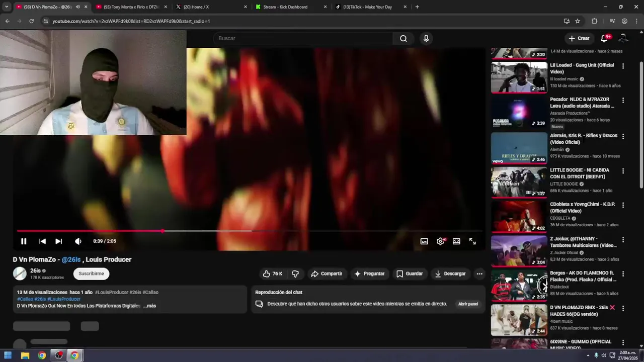Subscribe with the Suscribirme button
The height and width of the screenshot is (362, 644).
91,274
